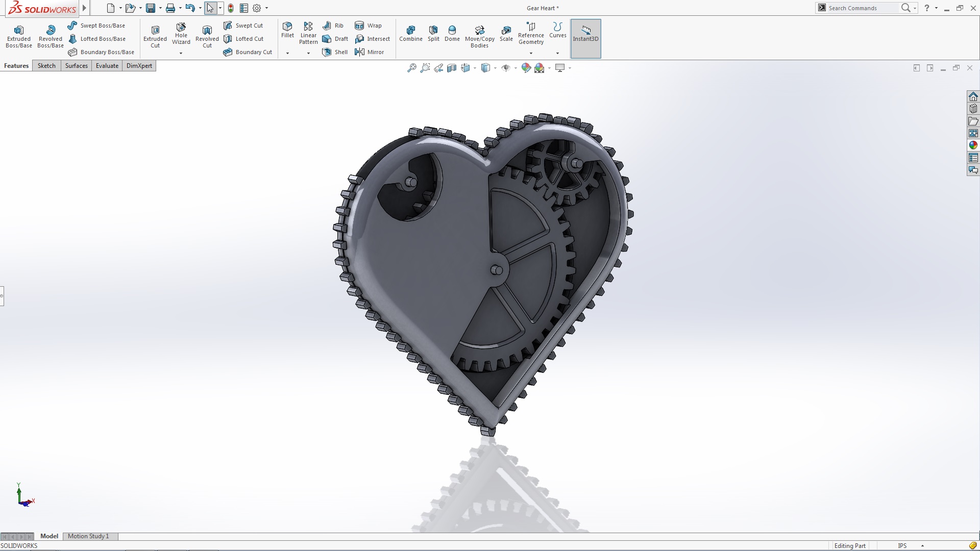Open the Design Library task pane
This screenshot has width=980, height=551.
[x=974, y=109]
